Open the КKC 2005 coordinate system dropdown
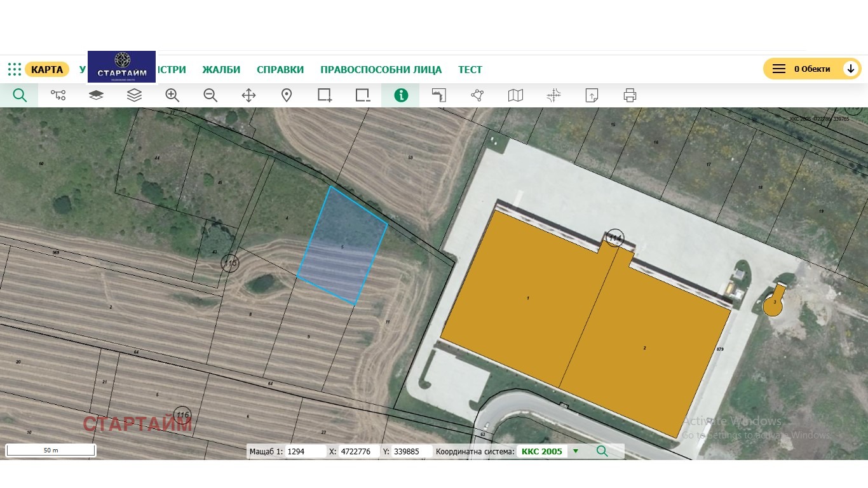This screenshot has height=488, width=868. click(x=576, y=452)
